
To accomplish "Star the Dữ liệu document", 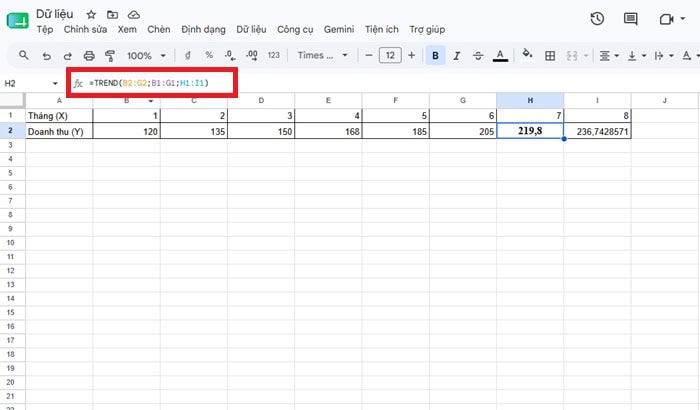I will [91, 15].
